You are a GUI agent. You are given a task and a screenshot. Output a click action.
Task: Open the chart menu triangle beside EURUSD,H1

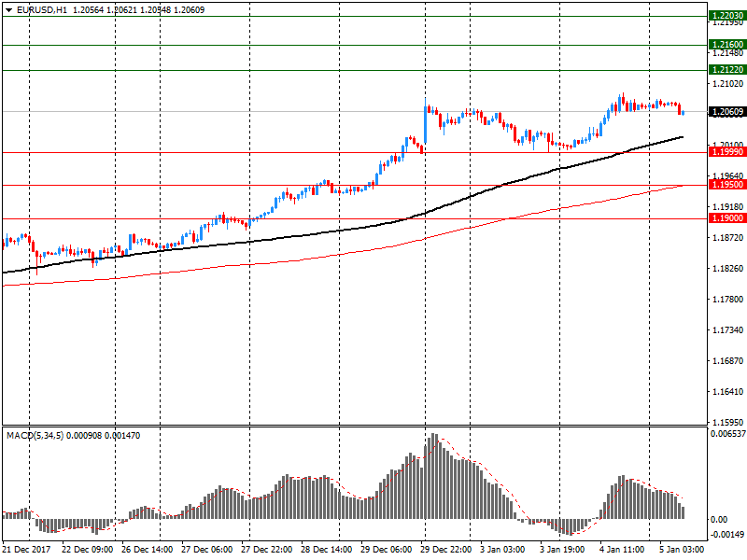pos(8,10)
